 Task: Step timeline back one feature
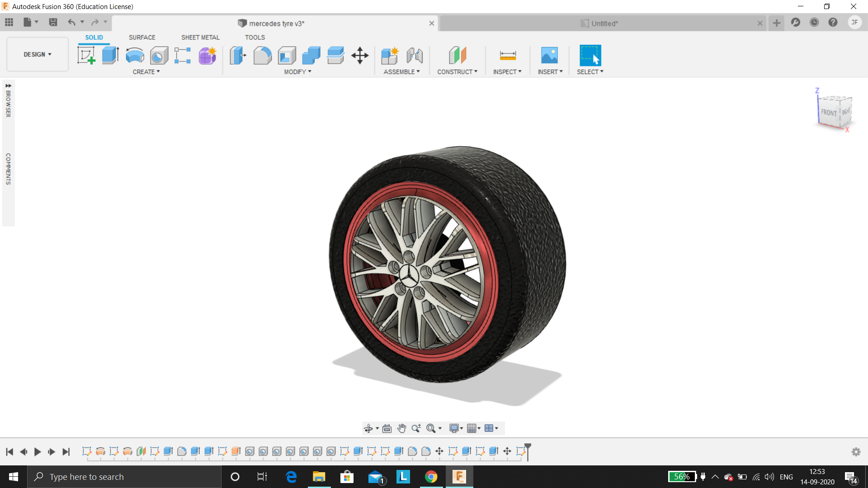coord(24,452)
